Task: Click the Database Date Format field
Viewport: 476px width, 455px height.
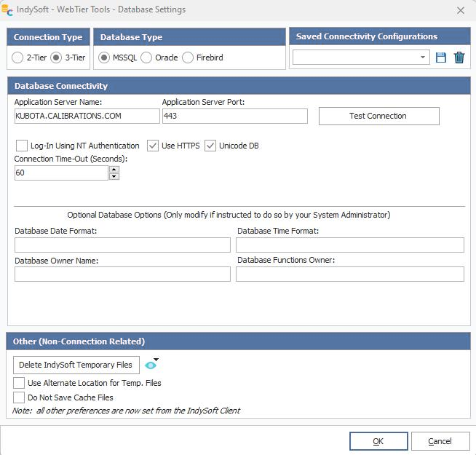Action: [122, 245]
